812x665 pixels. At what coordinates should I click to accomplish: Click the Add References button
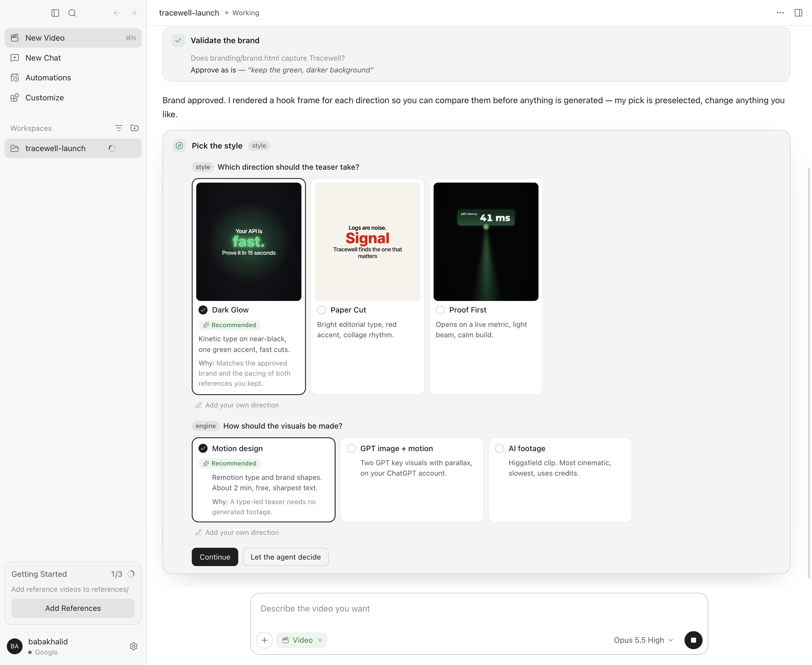click(73, 608)
